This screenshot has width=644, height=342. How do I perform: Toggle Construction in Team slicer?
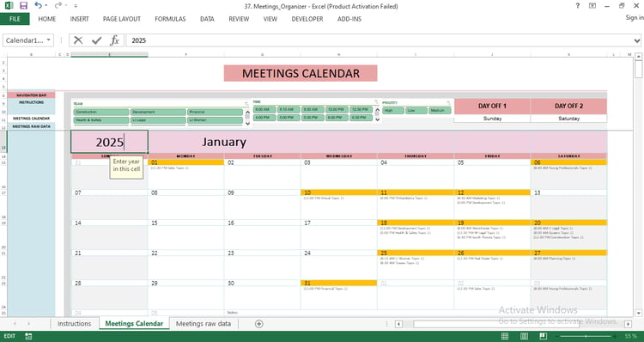[101, 112]
